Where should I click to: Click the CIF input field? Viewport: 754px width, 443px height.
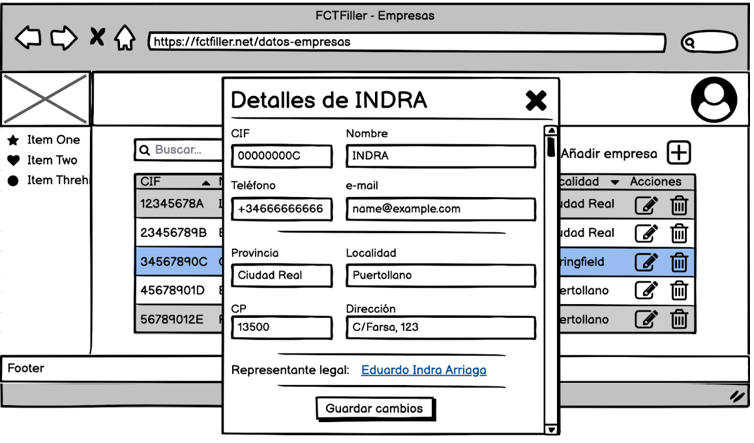click(x=282, y=156)
